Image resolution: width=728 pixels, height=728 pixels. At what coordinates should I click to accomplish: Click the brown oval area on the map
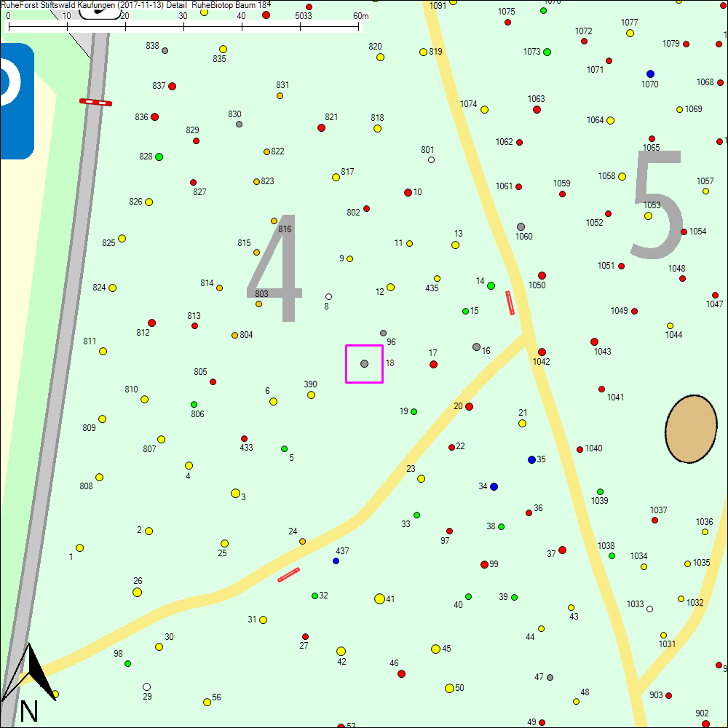coord(691,430)
